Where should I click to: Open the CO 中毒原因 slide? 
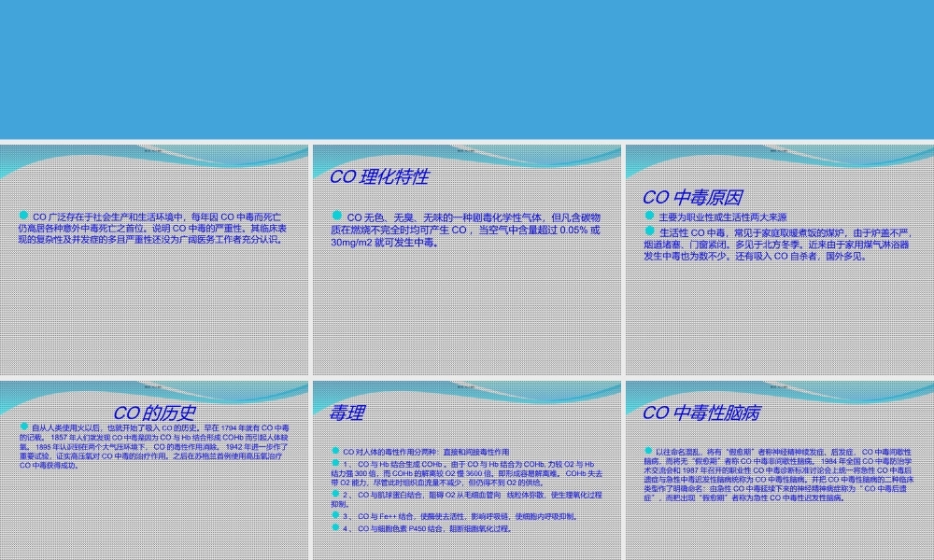click(780, 259)
